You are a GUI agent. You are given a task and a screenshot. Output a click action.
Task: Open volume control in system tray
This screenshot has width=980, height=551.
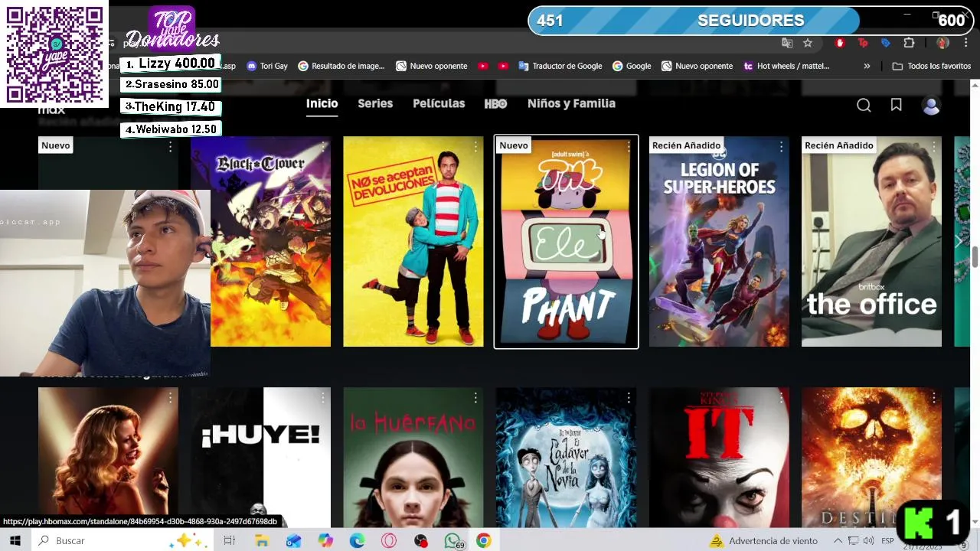coord(868,540)
